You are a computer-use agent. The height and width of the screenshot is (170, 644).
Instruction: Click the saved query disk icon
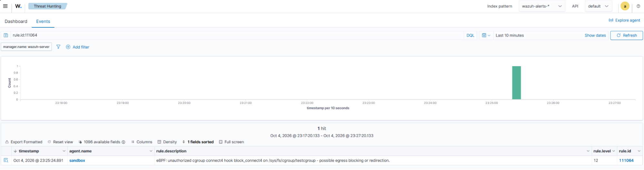pos(6,35)
